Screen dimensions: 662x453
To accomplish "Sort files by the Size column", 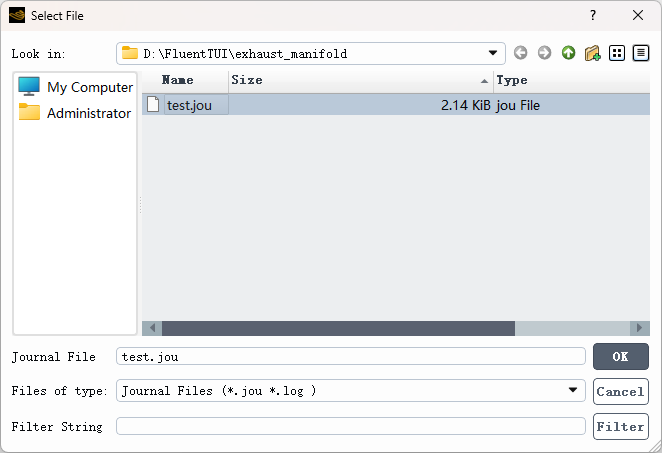I will [360, 80].
